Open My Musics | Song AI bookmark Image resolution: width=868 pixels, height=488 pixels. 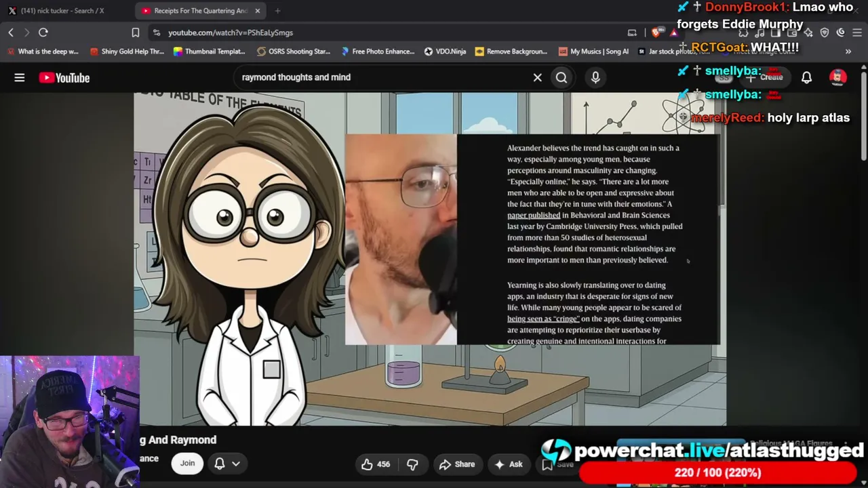coord(593,52)
